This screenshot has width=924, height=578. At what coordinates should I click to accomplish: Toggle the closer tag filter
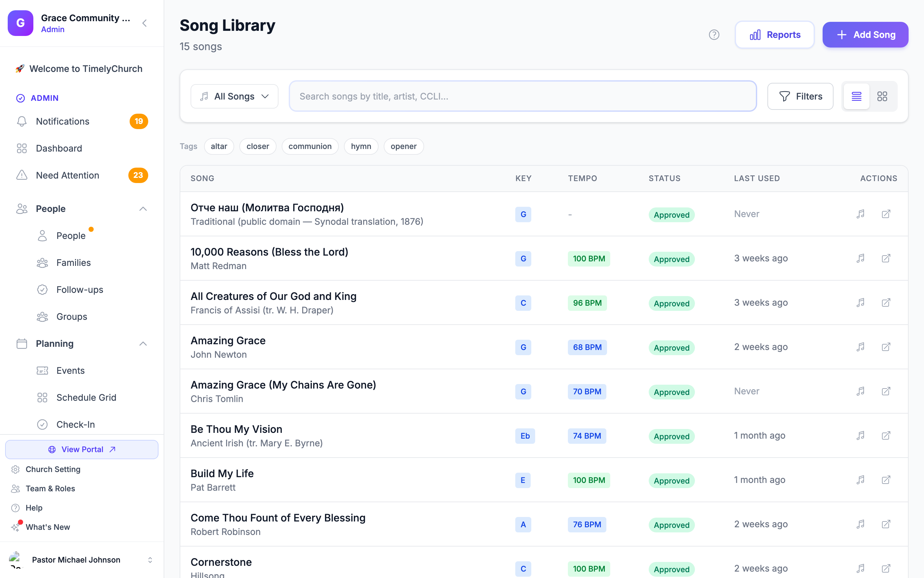(258, 146)
